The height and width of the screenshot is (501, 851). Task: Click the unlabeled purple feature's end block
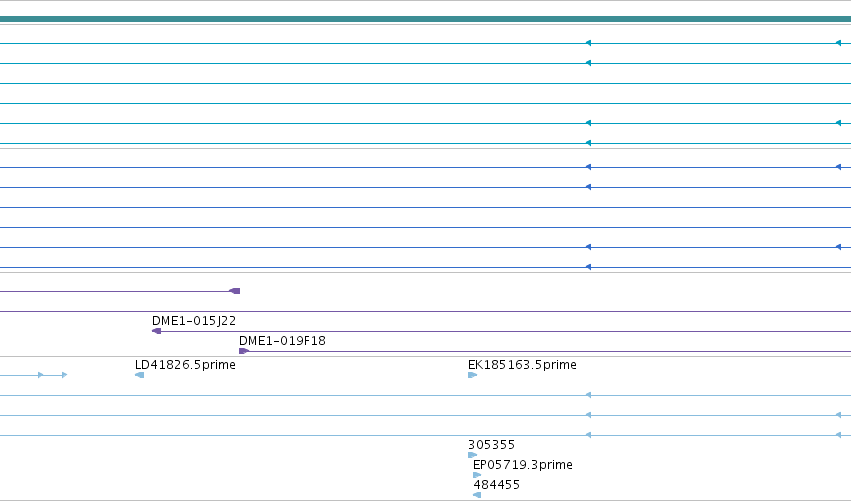tap(234, 291)
